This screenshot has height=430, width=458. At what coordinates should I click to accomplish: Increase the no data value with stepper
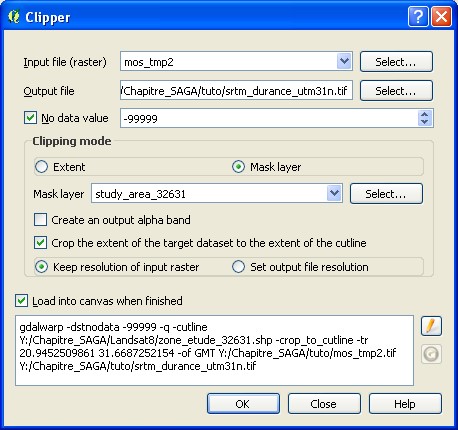point(425,114)
